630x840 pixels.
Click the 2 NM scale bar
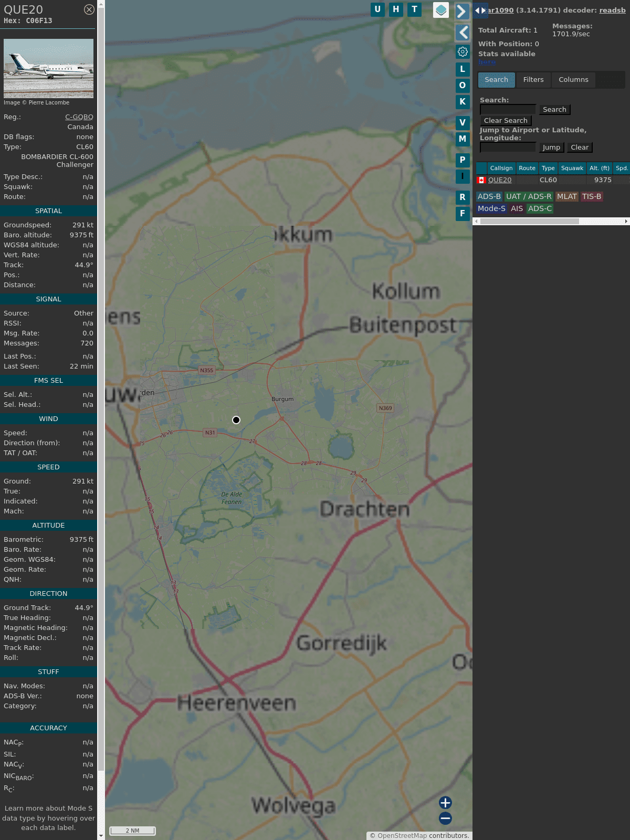[132, 831]
